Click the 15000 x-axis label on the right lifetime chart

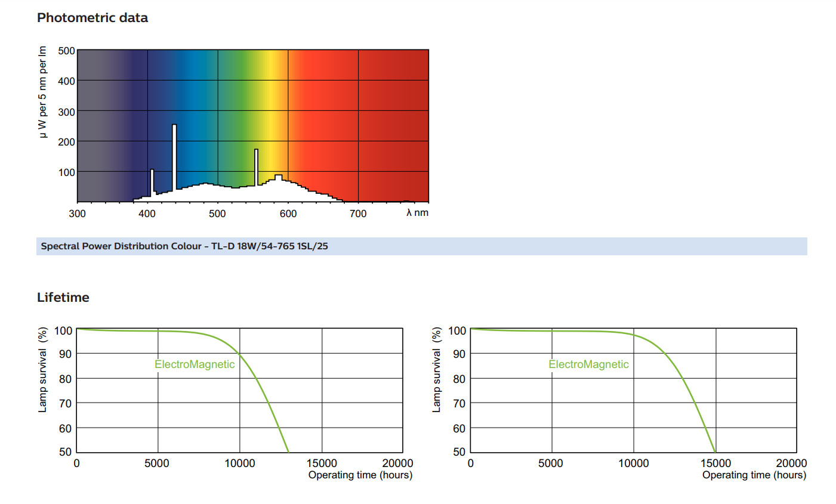pos(715,463)
